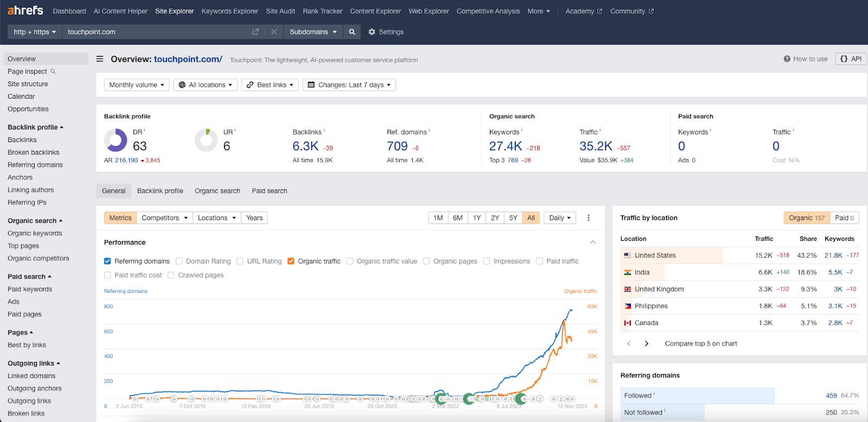This screenshot has height=422, width=868.
Task: Click the Philippines flag icon
Action: click(628, 306)
